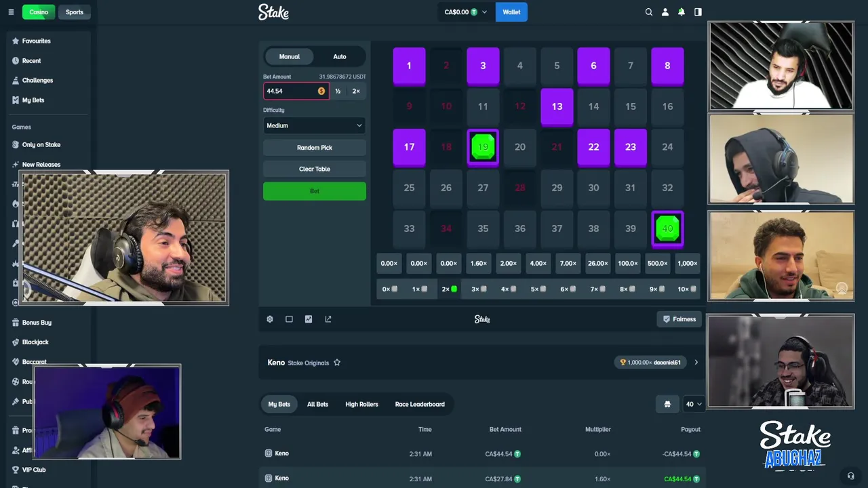Screen dimensions: 868x488
Task: Double the bet with 2× button
Action: pyautogui.click(x=356, y=91)
